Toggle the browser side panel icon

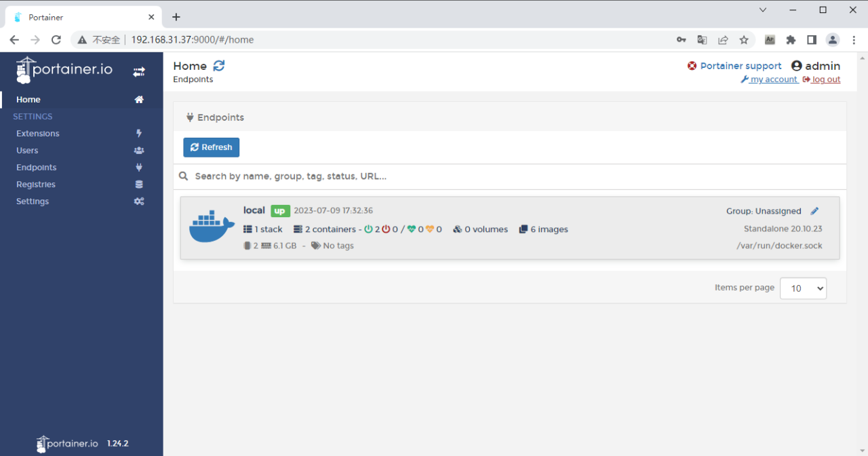point(812,40)
